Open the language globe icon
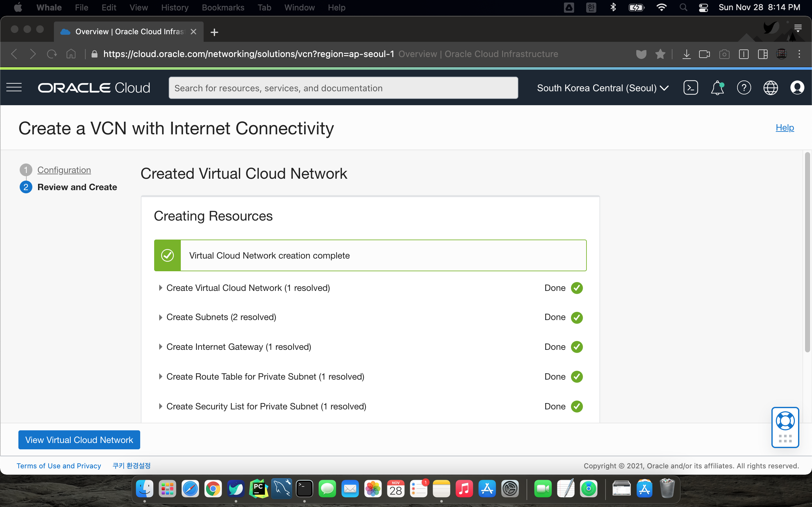812x507 pixels. click(770, 88)
